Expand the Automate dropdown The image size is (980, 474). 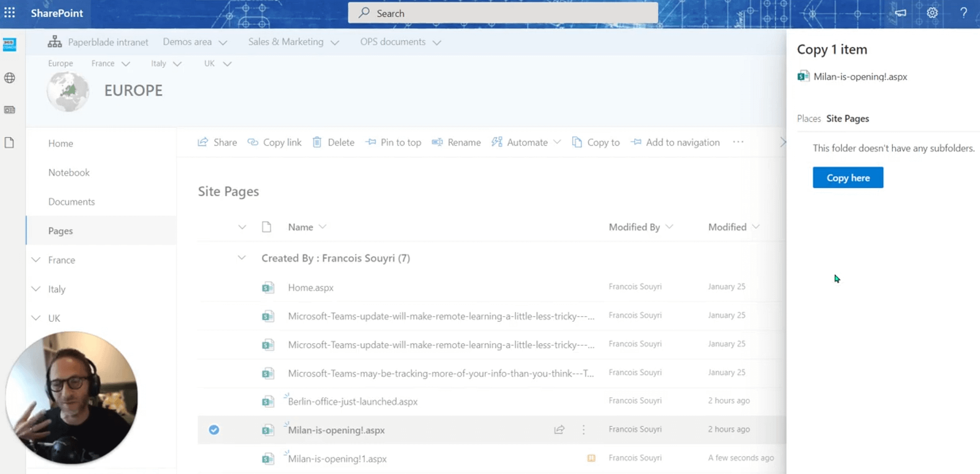click(557, 142)
